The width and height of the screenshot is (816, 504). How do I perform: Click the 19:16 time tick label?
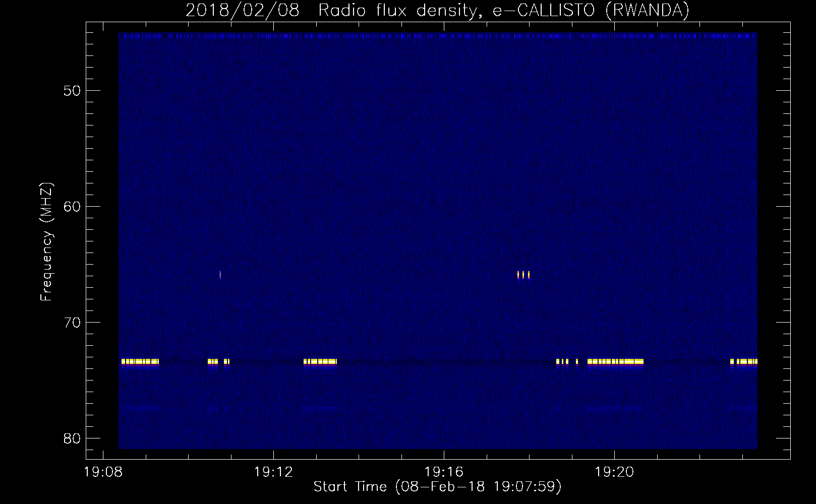point(444,472)
